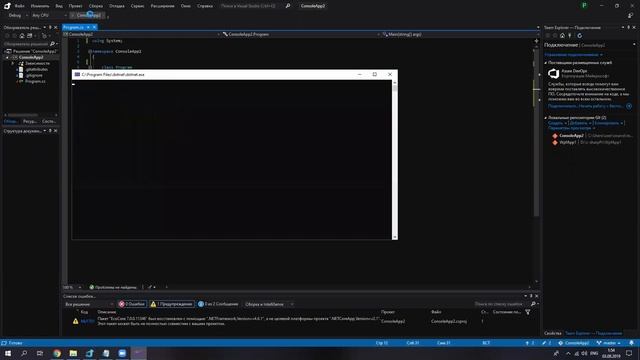The width and height of the screenshot is (640, 360).
Task: Open the Справка menu
Action: tap(205, 6)
